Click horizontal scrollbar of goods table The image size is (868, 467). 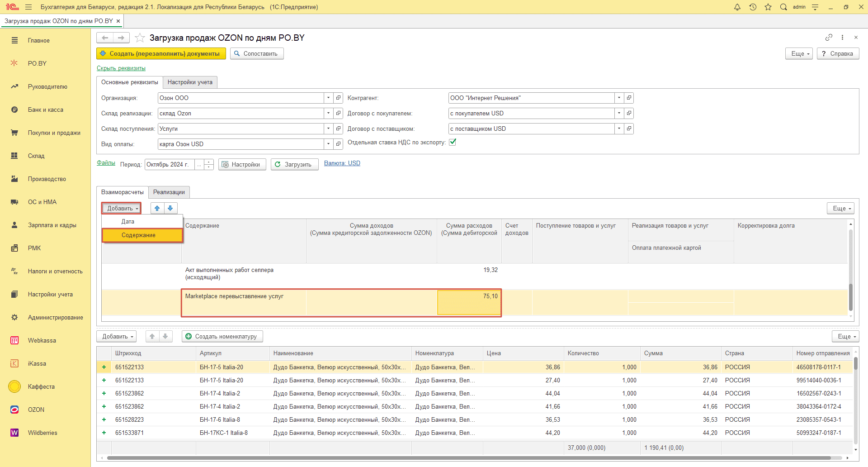pos(468,458)
